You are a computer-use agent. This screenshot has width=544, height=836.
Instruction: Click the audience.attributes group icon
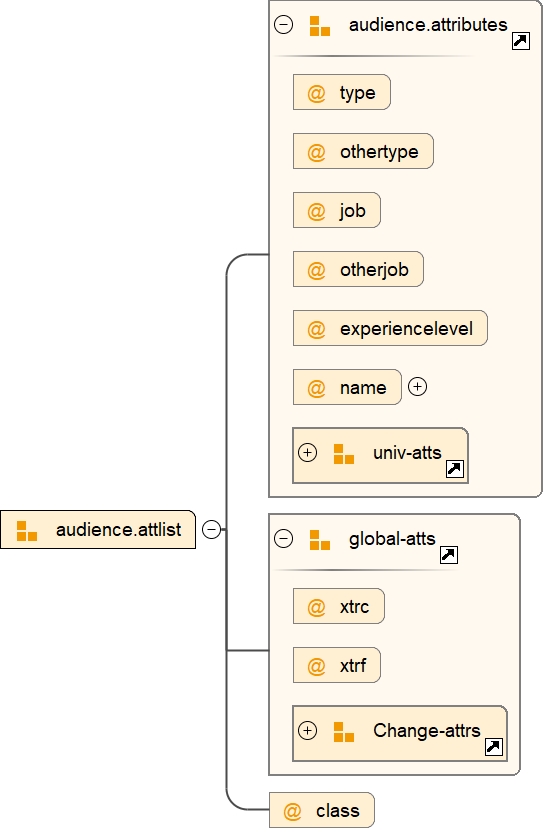click(319, 26)
